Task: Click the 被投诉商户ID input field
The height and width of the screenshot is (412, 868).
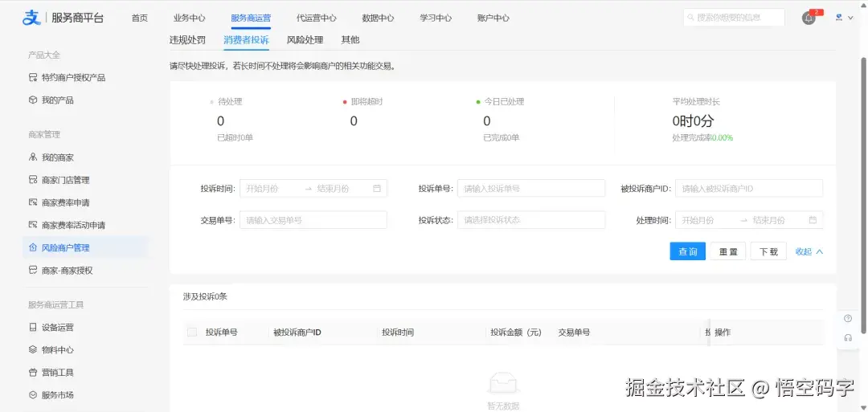Action: [749, 189]
